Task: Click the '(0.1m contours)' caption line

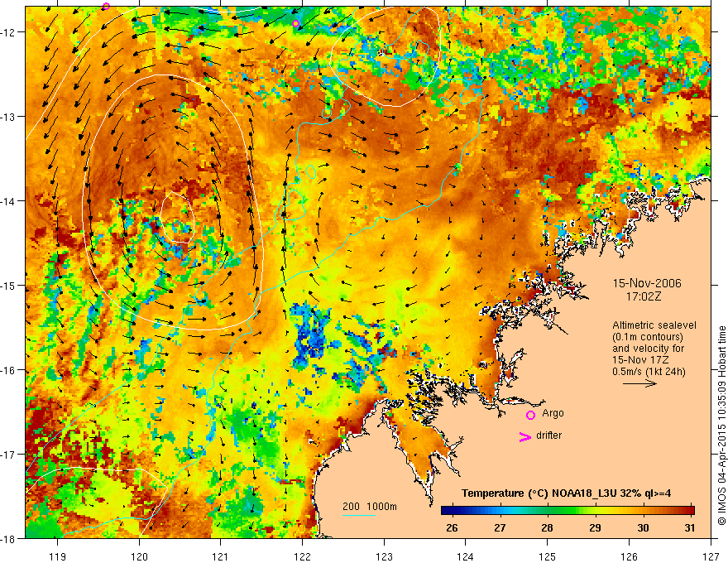Action: 648,337
